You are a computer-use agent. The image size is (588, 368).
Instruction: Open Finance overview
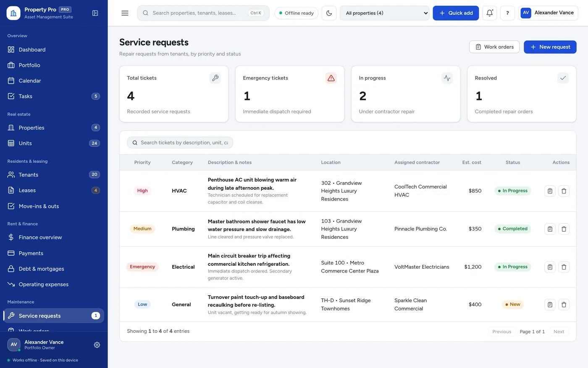tap(54, 237)
